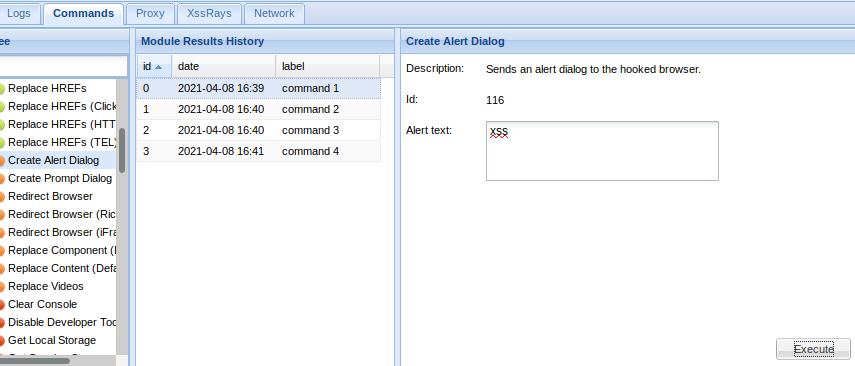The image size is (855, 366).
Task: Click inside the Alert text box
Action: click(x=602, y=151)
